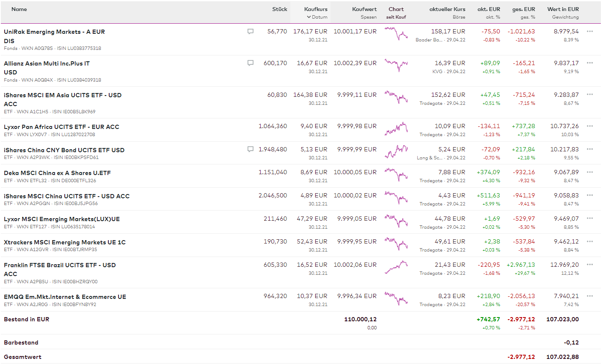Open three-dot menu for iShares MSCI EM Asia
This screenshot has height=364, width=603.
pos(590,95)
